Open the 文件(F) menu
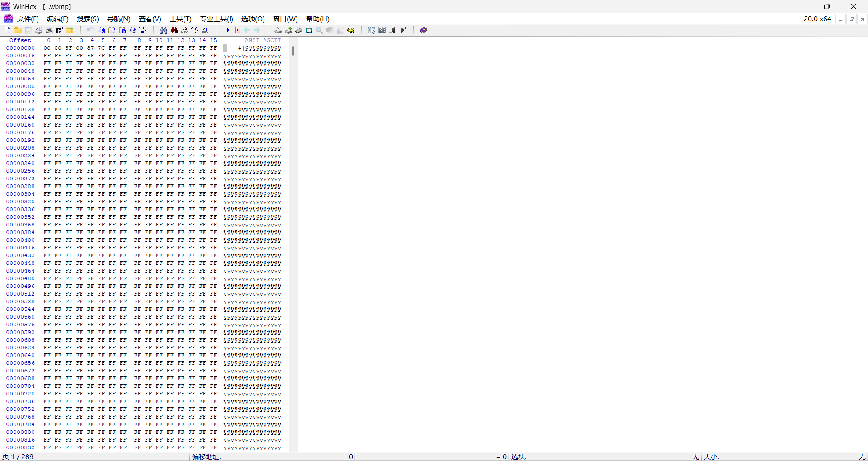This screenshot has width=868, height=461. click(28, 19)
